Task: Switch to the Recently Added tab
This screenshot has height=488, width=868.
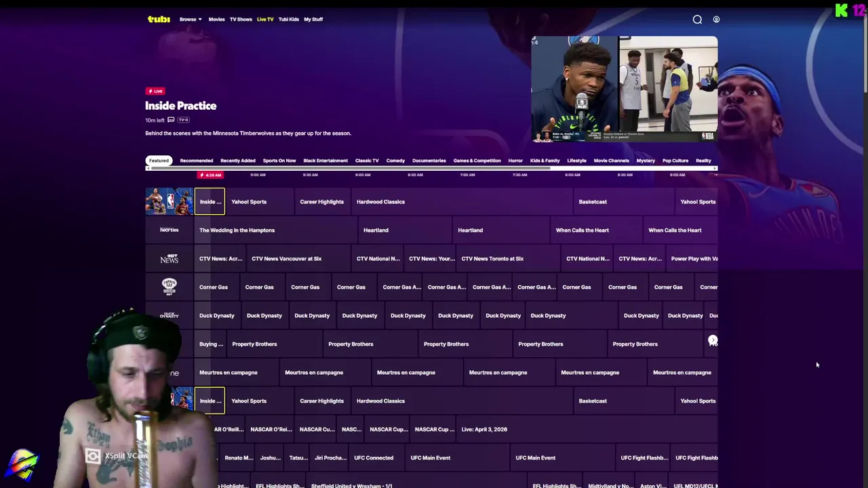Action: tap(238, 161)
